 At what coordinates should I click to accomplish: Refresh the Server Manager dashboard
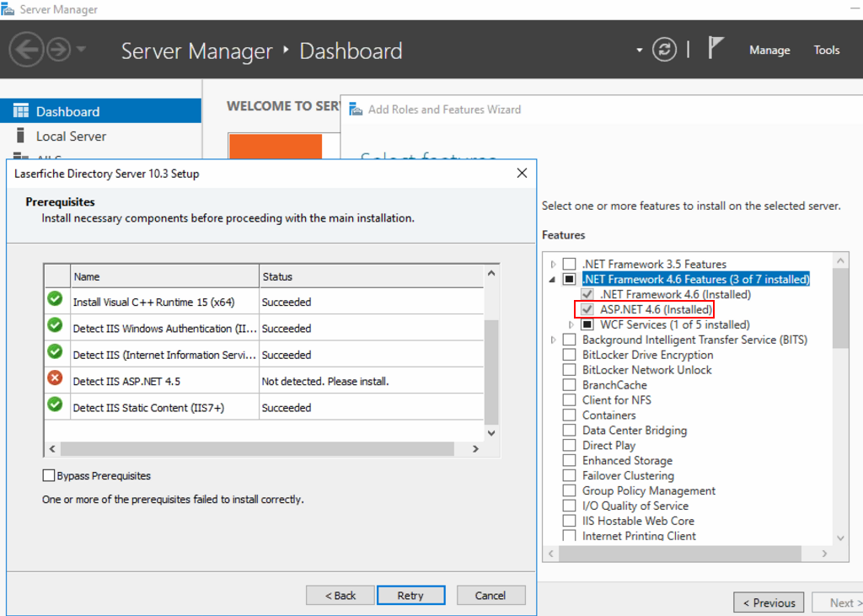point(664,50)
